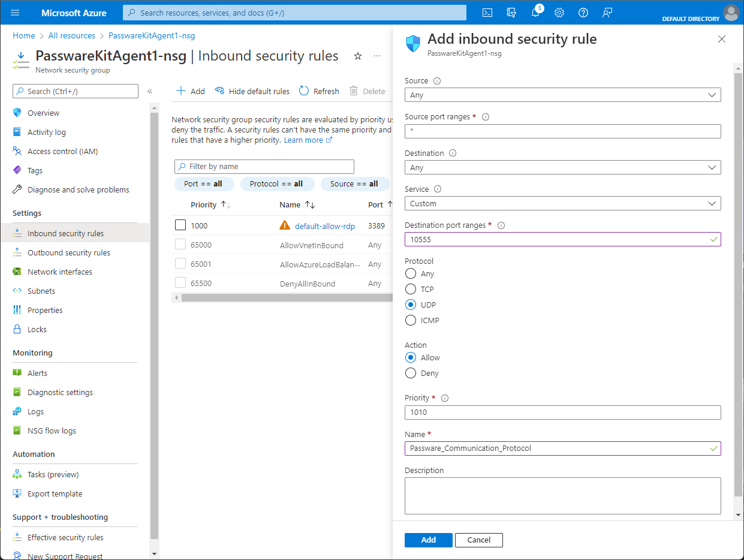
Task: Click the Filter by name box
Action: (x=264, y=167)
